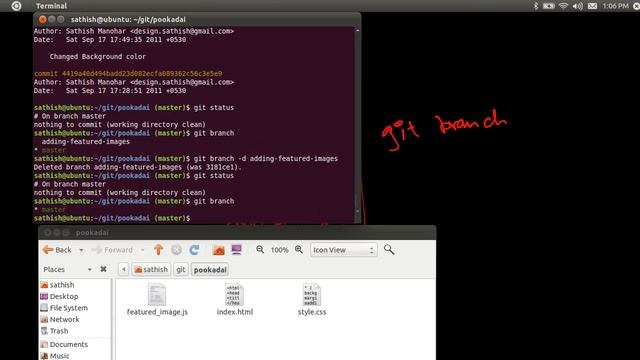Click the Ubuntu logo in top panel

(x=16, y=6)
